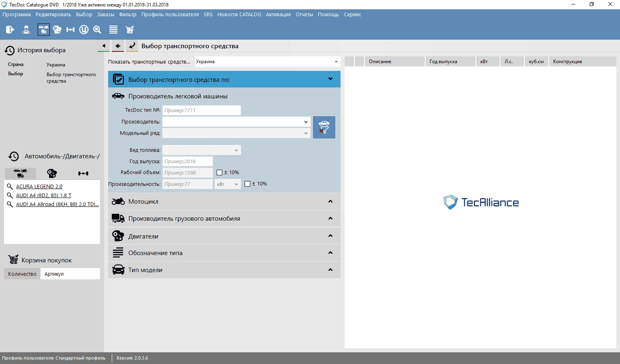Open ACURA LEGEND 2.0 history link
620x364 pixels.
[x=39, y=187]
